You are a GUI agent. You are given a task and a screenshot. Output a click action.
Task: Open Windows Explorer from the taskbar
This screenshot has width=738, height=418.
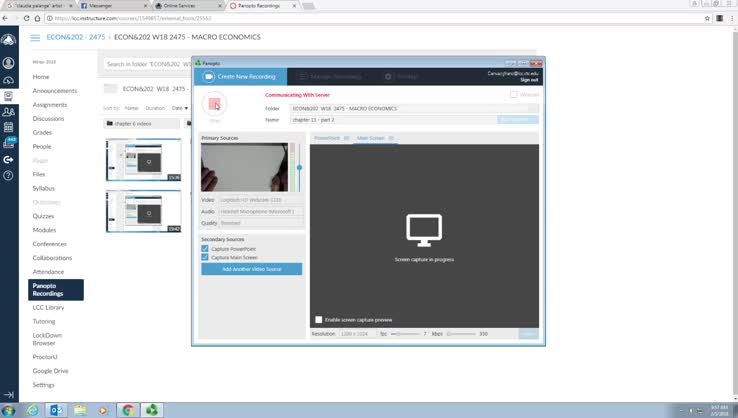click(x=80, y=410)
